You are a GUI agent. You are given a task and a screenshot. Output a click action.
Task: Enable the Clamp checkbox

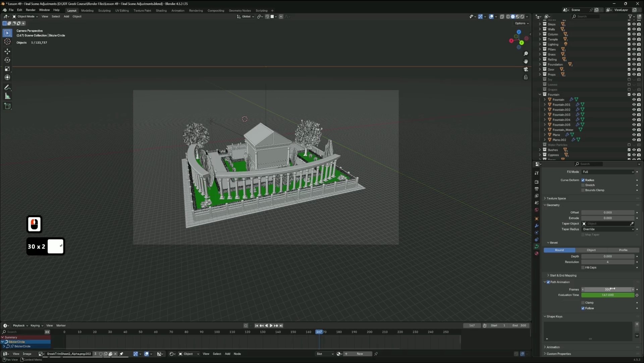coord(583,303)
